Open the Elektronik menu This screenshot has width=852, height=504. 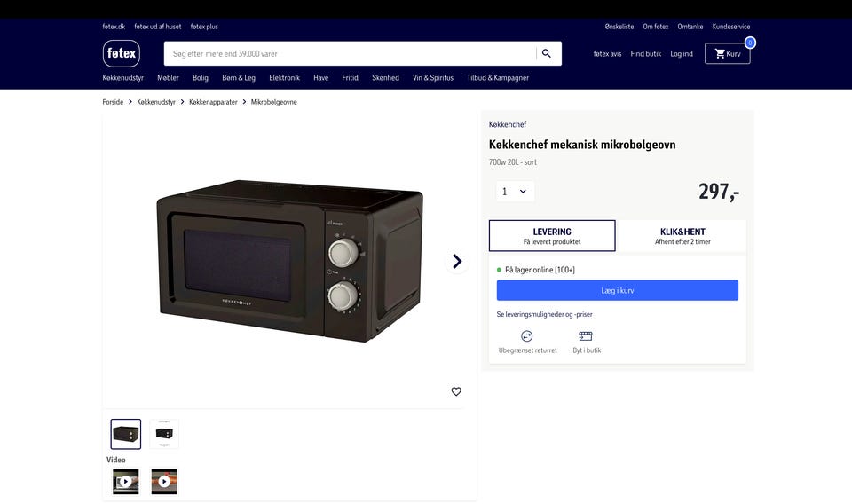284,78
